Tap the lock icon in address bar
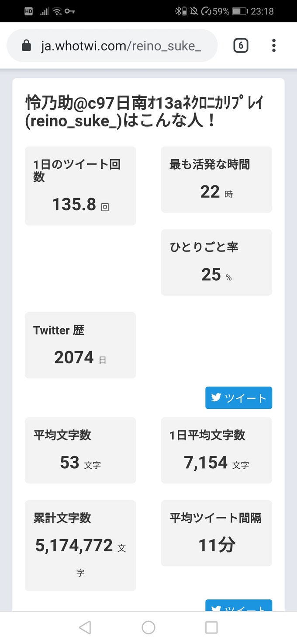 point(26,45)
